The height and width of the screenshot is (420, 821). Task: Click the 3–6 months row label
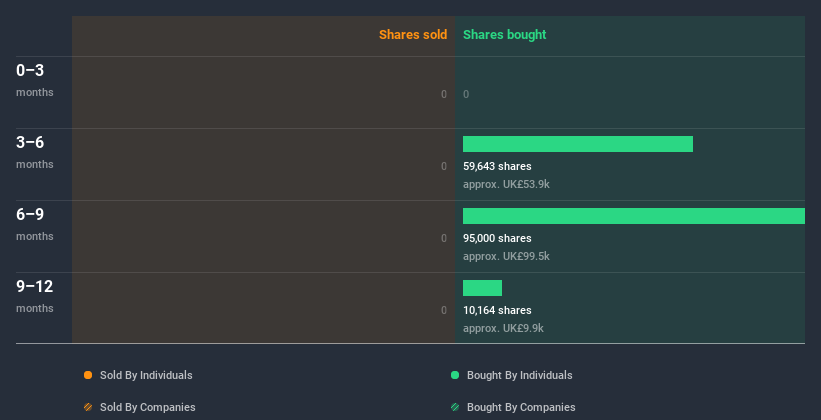(x=35, y=152)
